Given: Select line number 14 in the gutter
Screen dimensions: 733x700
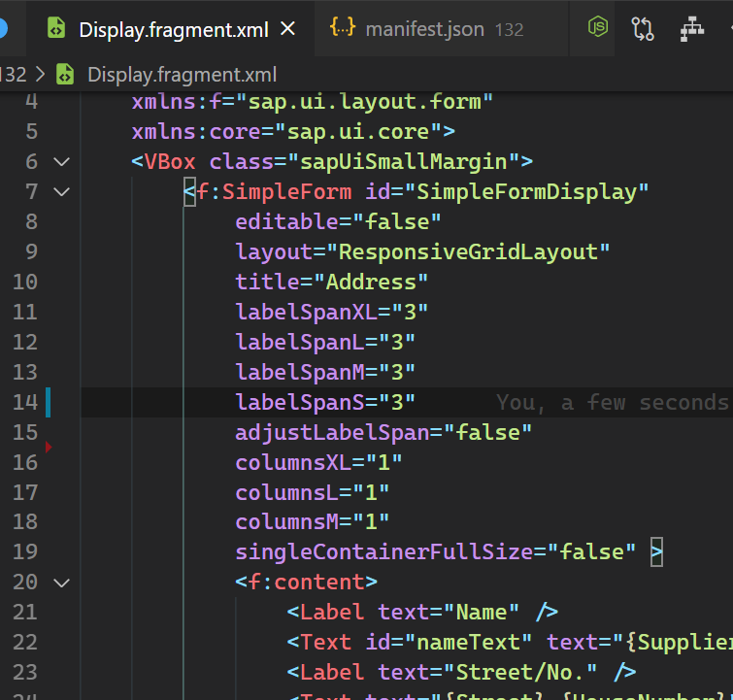Looking at the screenshot, I should pos(25,403).
